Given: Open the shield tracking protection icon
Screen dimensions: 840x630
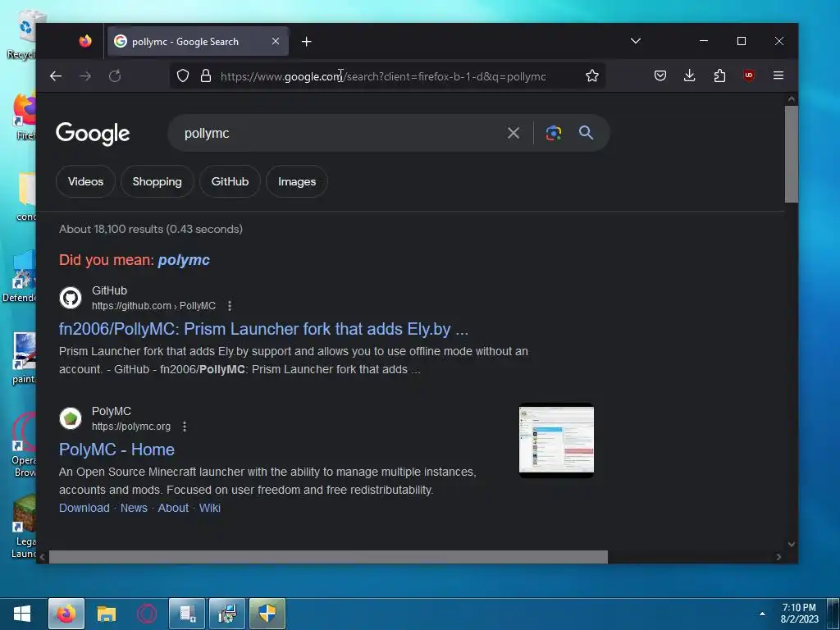Looking at the screenshot, I should point(183,76).
